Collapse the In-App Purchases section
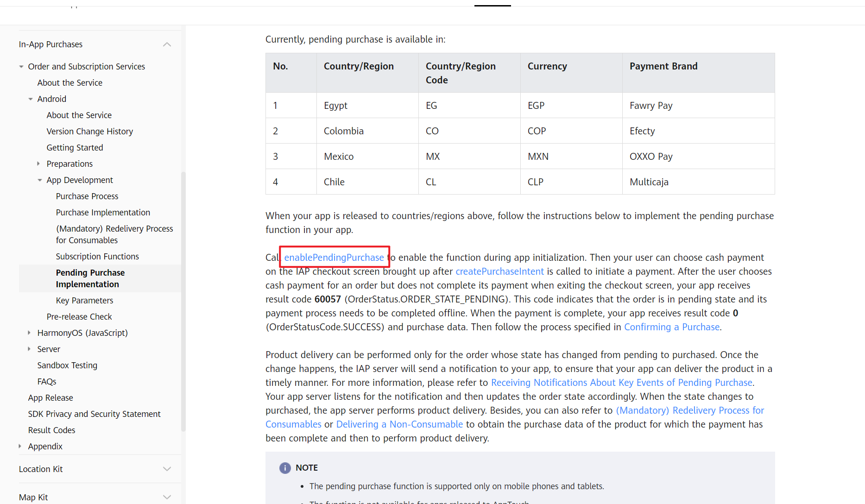This screenshot has width=865, height=504. coord(167,44)
